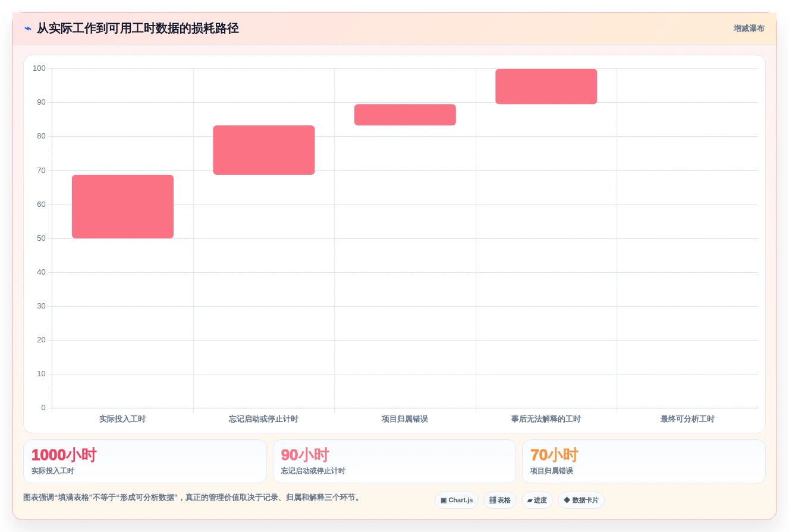
Task: Click the 忘记启动或停止计时 caption under 90小时
Action: [313, 471]
